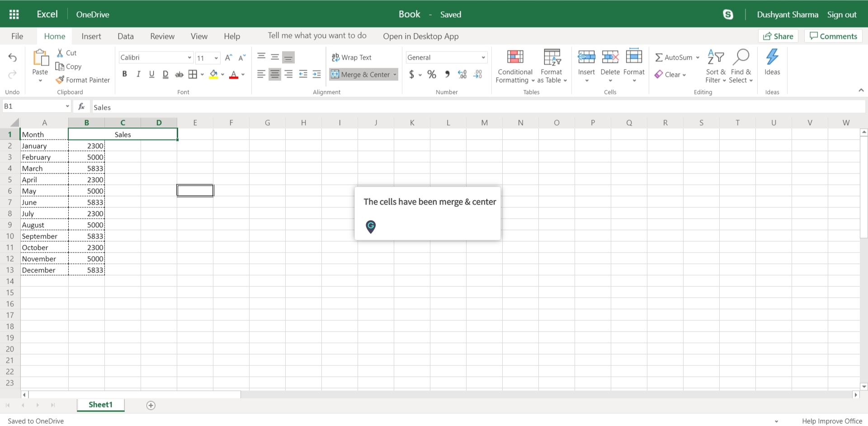Viewport: 868px width, 426px height.
Task: Click the Tell me search field
Action: (317, 36)
